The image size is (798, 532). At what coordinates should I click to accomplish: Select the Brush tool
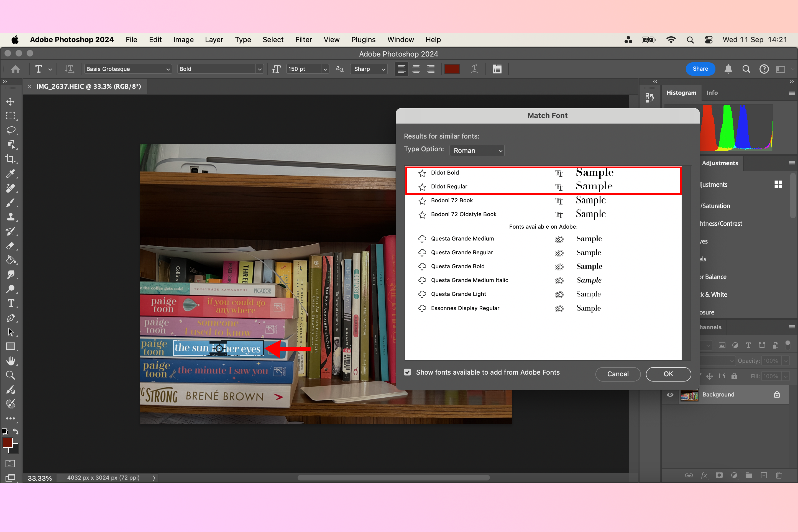10,203
